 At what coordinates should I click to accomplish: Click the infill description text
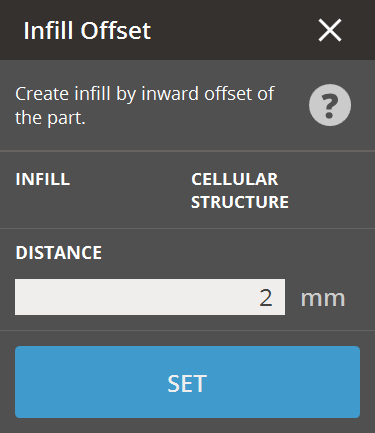[x=145, y=105]
